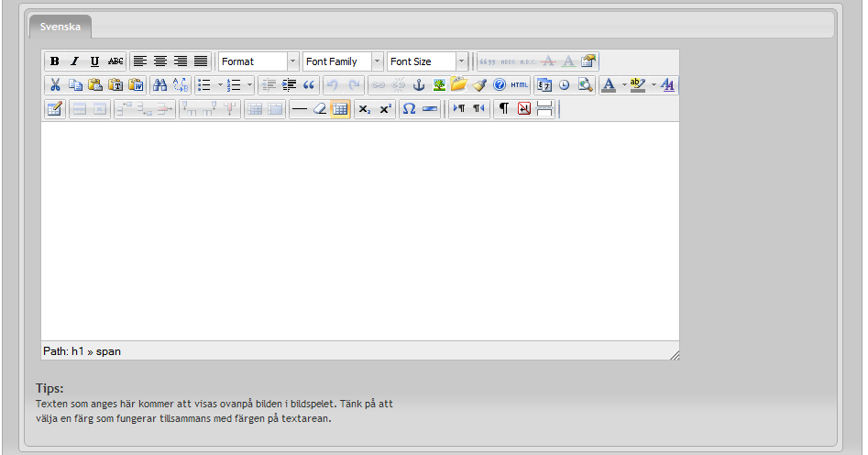The height and width of the screenshot is (455, 868).
Task: Insert numbered list
Action: pos(234,85)
